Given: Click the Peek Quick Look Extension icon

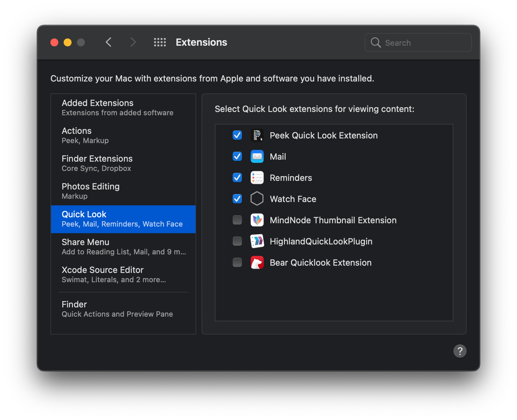Looking at the screenshot, I should click(x=257, y=135).
